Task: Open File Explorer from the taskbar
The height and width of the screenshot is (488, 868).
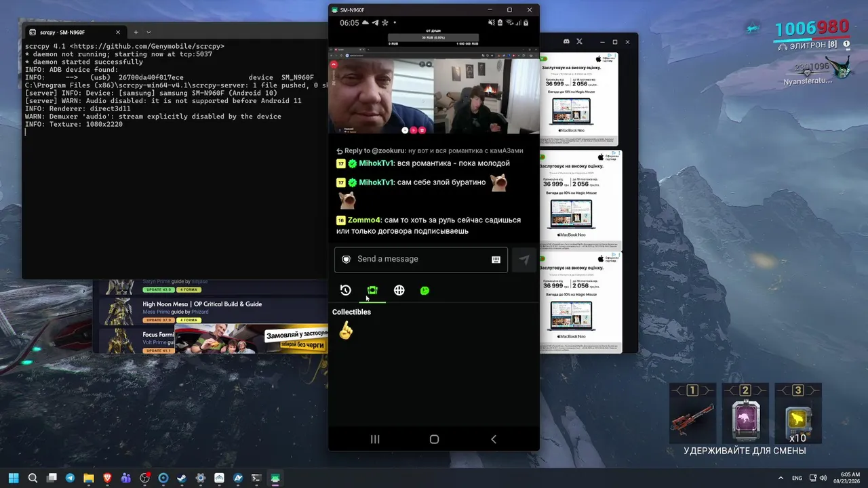Action: coord(89,478)
